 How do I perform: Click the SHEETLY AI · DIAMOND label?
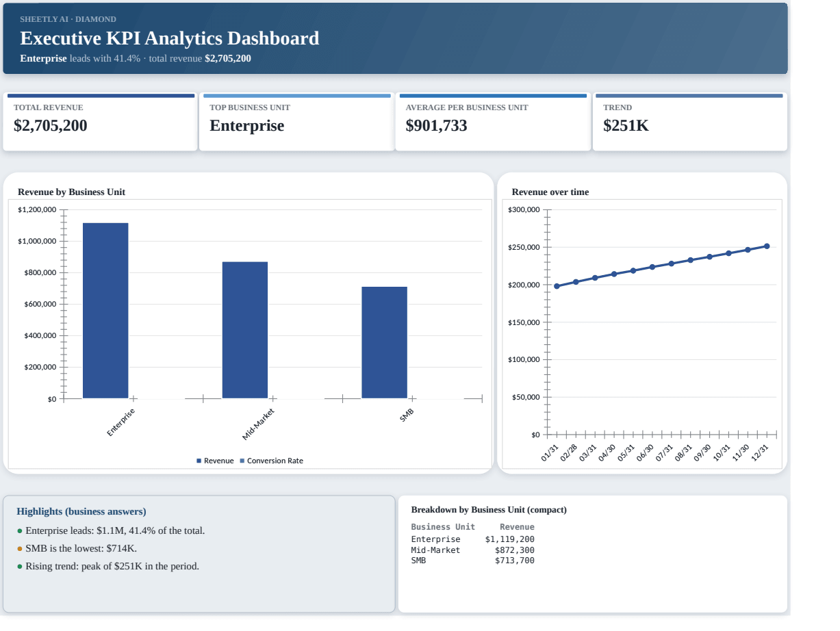pyautogui.click(x=68, y=19)
